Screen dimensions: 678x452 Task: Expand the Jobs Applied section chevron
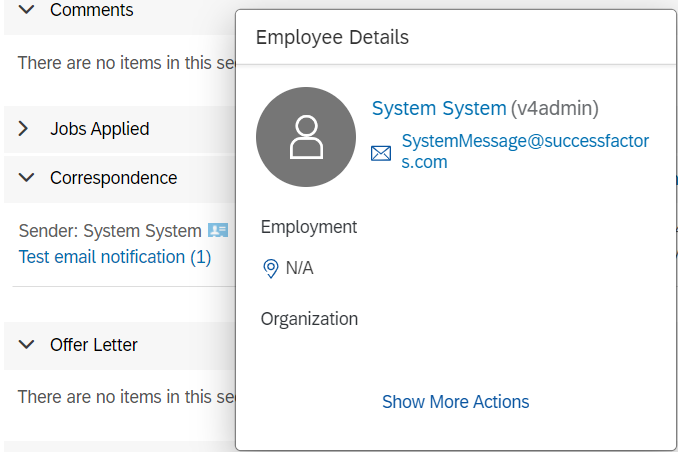(23, 129)
